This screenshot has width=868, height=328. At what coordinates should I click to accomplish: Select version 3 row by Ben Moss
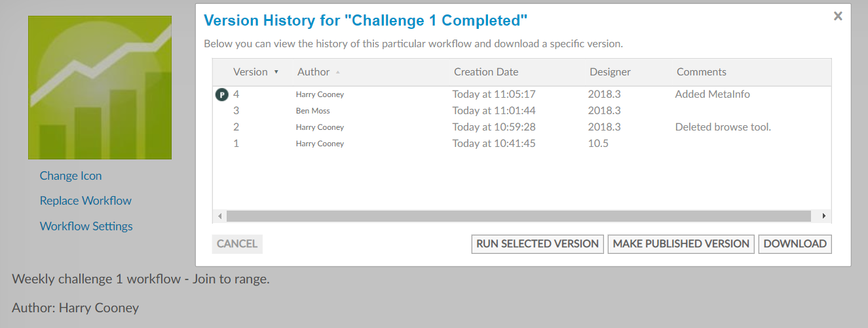click(x=521, y=111)
